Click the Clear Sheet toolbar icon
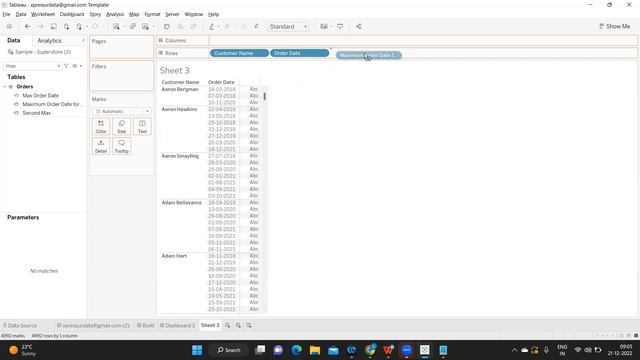The image size is (640, 360). pyautogui.click(x=145, y=27)
